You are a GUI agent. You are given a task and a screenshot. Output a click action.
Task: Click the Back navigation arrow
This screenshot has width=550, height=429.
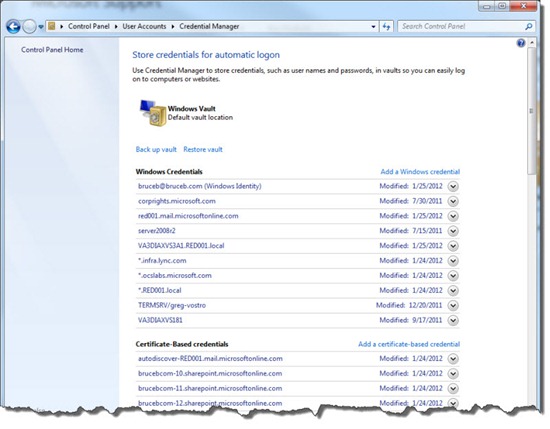tap(13, 26)
